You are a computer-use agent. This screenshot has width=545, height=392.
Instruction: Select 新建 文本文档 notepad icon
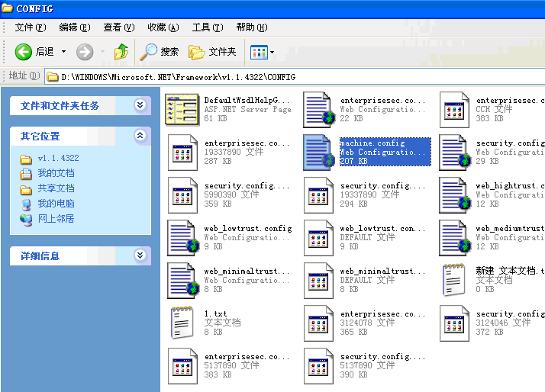(x=453, y=280)
